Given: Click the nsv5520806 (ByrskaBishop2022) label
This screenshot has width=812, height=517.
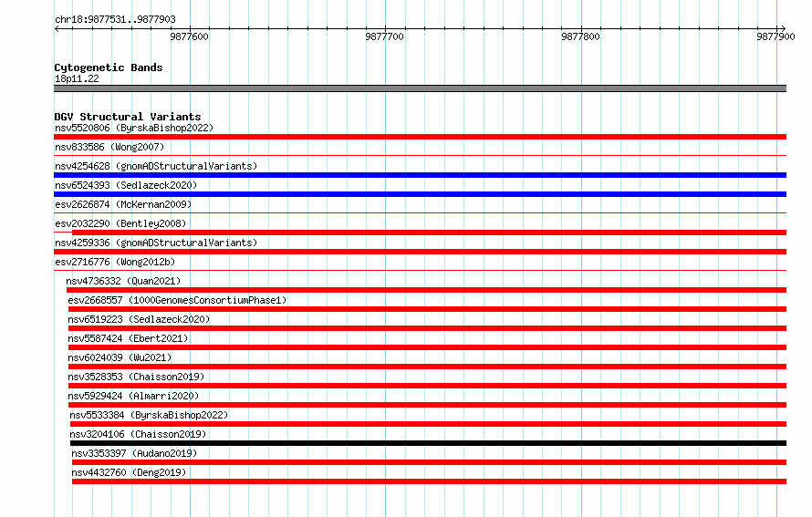Looking at the screenshot, I should [x=134, y=128].
